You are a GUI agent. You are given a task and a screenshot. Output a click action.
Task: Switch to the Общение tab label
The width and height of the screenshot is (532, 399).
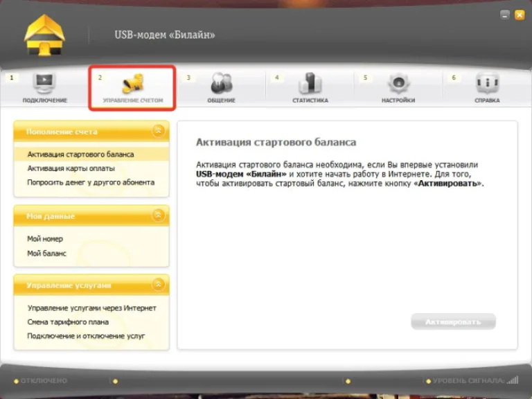point(221,100)
